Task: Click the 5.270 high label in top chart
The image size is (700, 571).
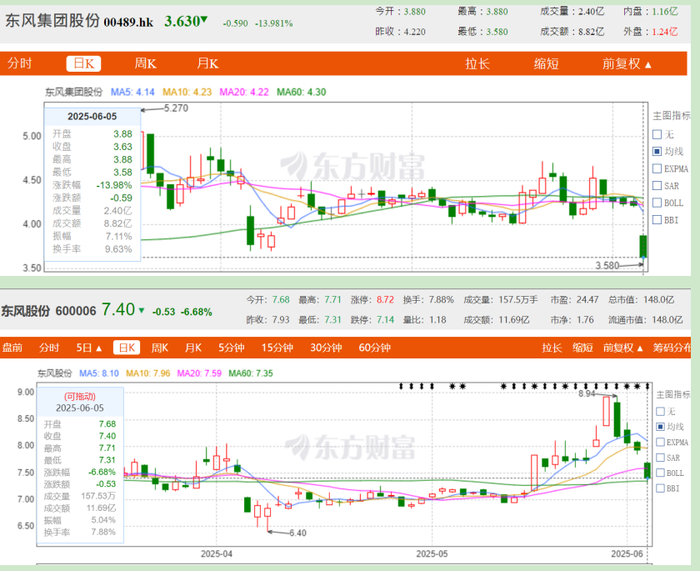Action: point(176,108)
